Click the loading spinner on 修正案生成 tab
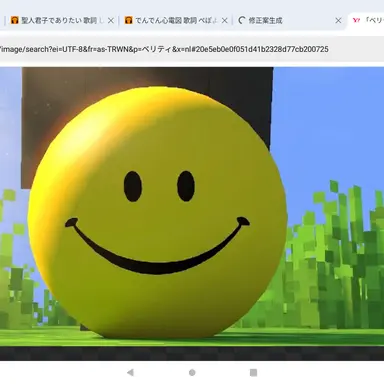Screen dimensions: 384x384 pos(242,21)
